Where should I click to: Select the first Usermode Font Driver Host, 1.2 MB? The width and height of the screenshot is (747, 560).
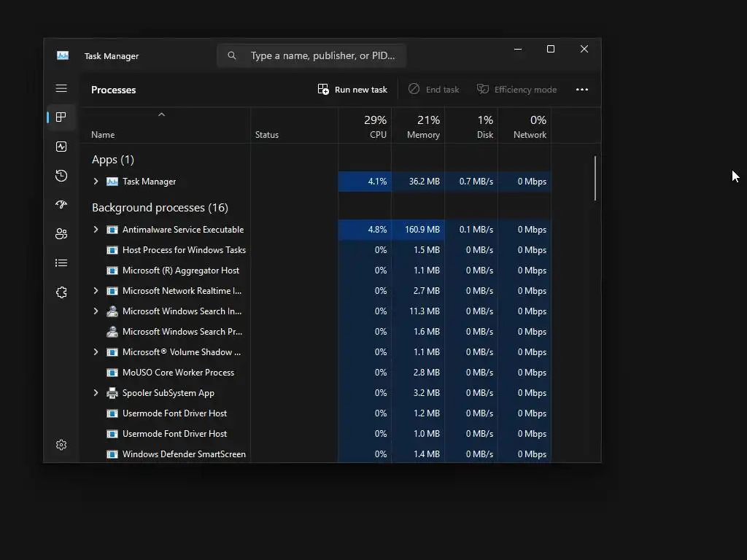(174, 413)
